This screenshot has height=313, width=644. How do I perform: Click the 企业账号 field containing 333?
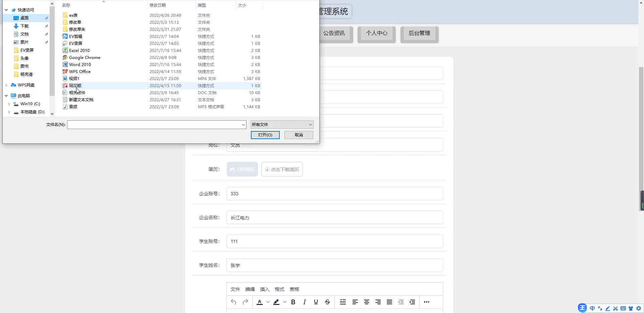[335, 194]
